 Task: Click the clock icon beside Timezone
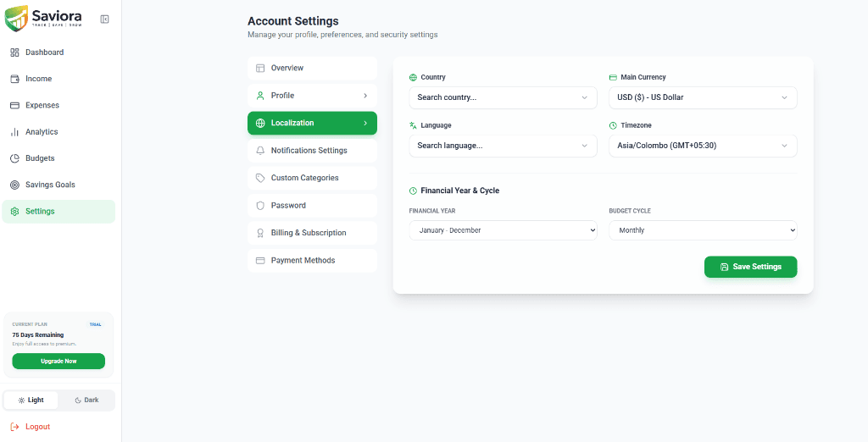[x=613, y=125]
